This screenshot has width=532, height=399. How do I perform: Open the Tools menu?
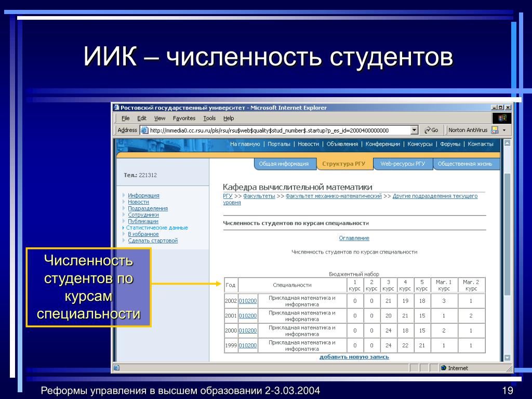coord(209,118)
